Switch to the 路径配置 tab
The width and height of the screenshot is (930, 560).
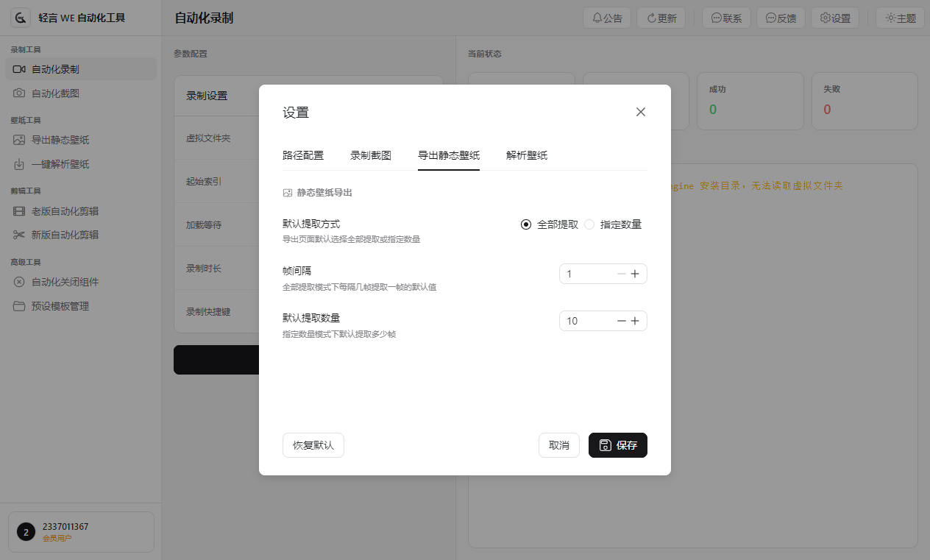(303, 155)
